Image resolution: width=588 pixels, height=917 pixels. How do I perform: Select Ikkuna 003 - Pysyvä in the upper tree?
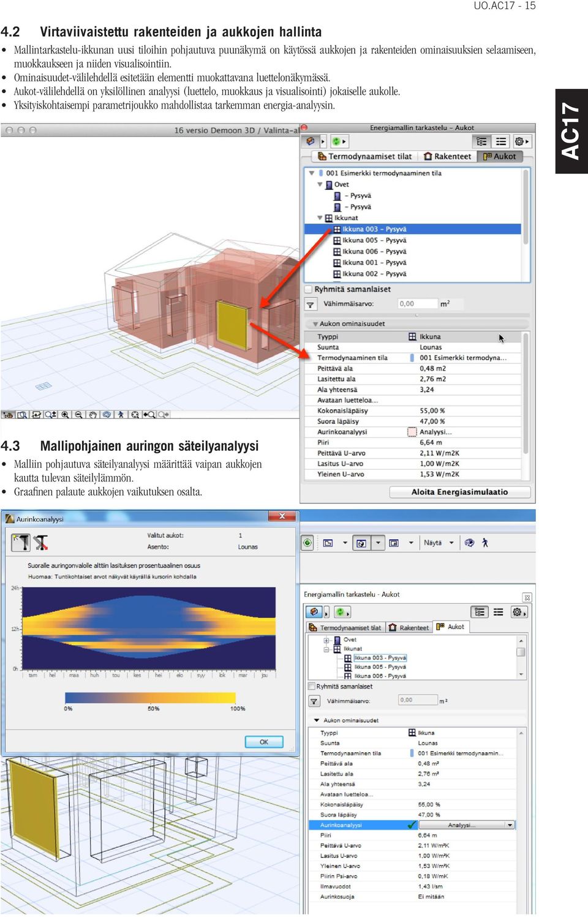point(412,229)
